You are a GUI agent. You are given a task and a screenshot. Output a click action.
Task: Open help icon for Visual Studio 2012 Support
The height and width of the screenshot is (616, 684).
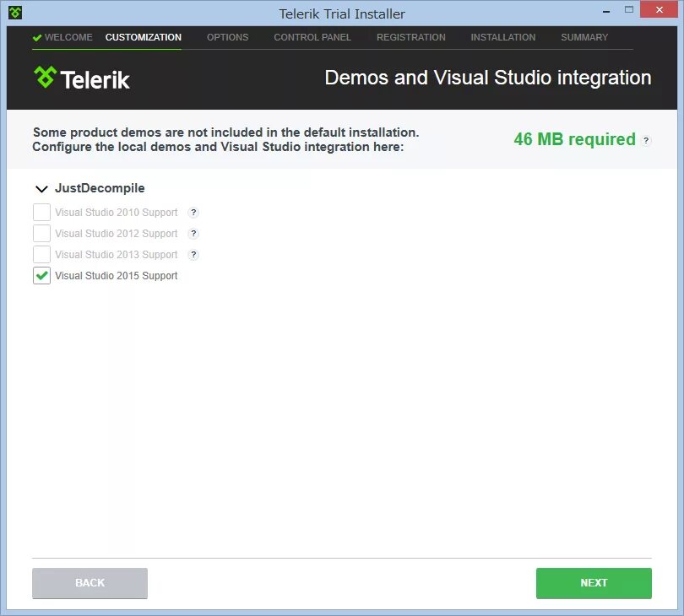pyautogui.click(x=193, y=233)
